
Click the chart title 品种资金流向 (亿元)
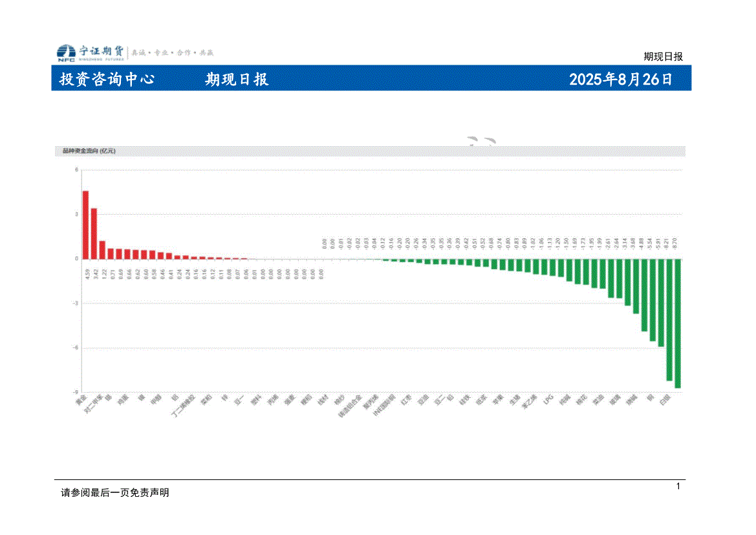point(89,151)
